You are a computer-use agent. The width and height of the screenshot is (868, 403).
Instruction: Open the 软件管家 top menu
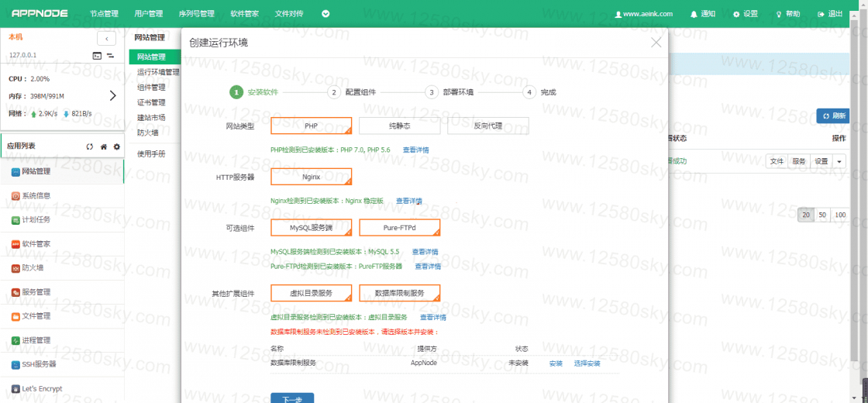(245, 14)
